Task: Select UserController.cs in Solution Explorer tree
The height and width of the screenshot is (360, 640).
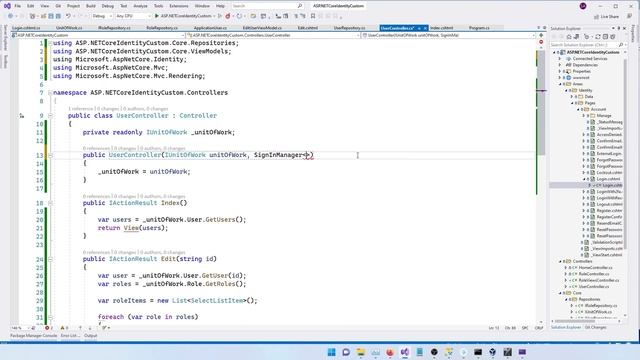Action: (x=594, y=287)
